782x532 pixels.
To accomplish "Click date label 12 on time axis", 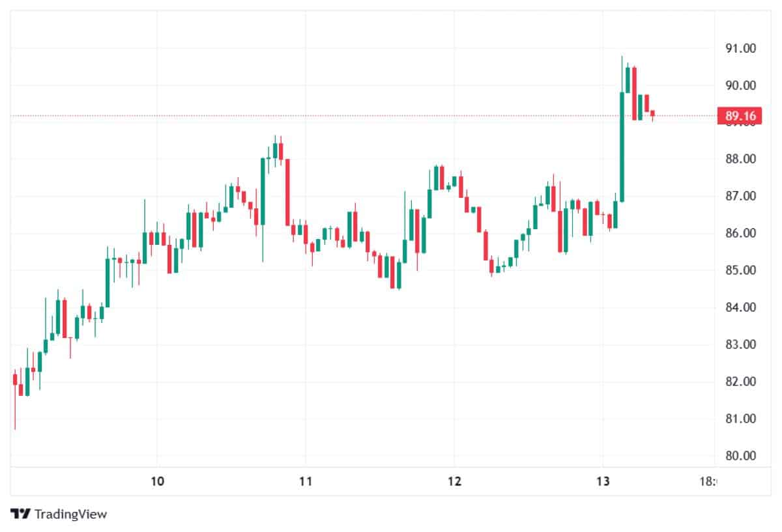I will pyautogui.click(x=454, y=482).
